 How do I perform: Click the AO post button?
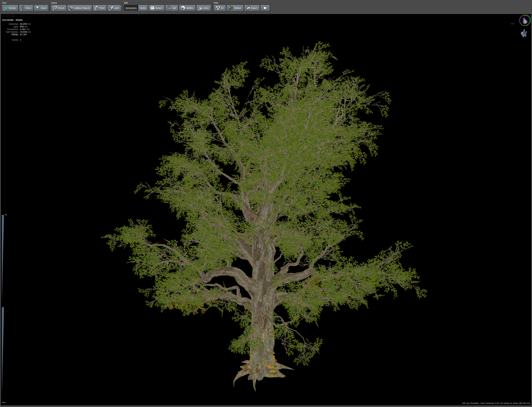220,8
